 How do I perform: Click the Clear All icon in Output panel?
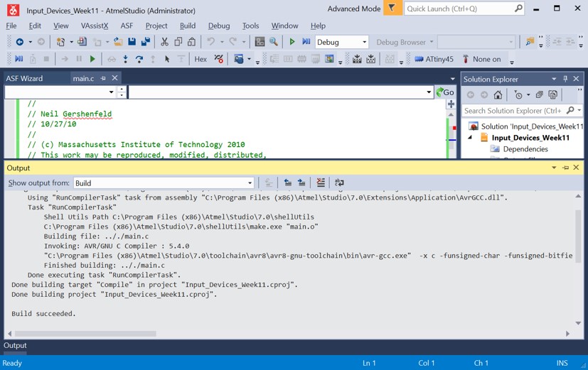coord(320,183)
